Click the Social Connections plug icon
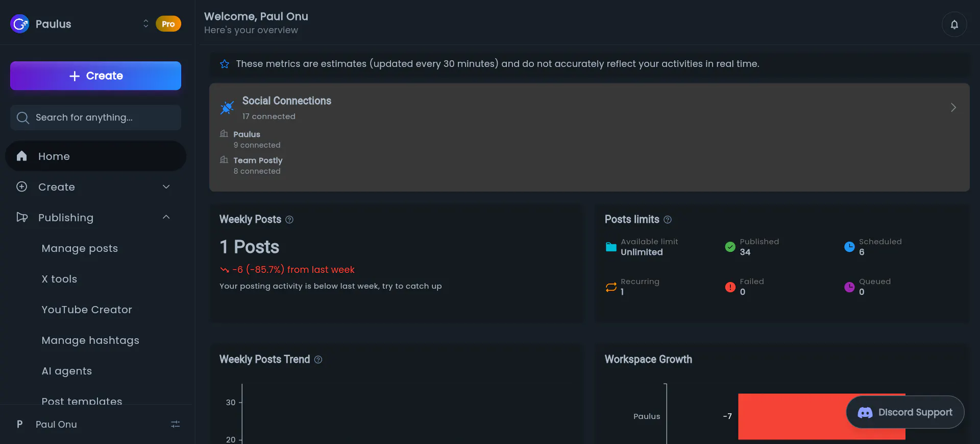 pyautogui.click(x=227, y=107)
